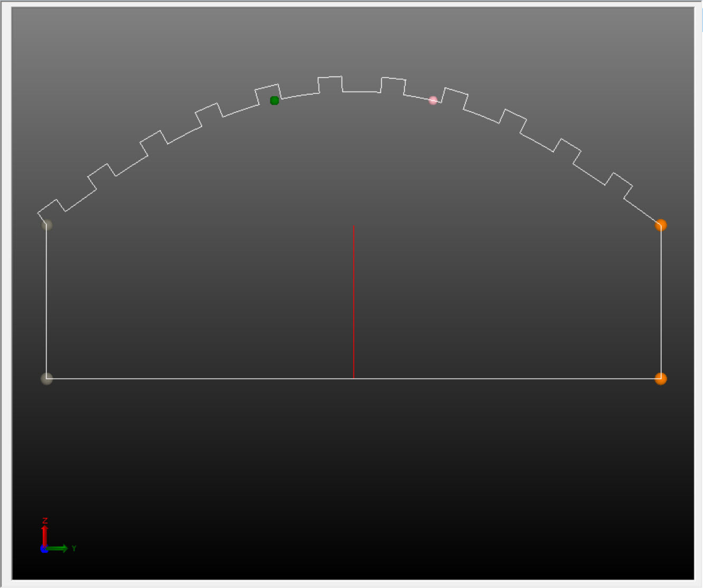Select the pink control point on the arc
Image resolution: width=703 pixels, height=588 pixels.
click(433, 100)
